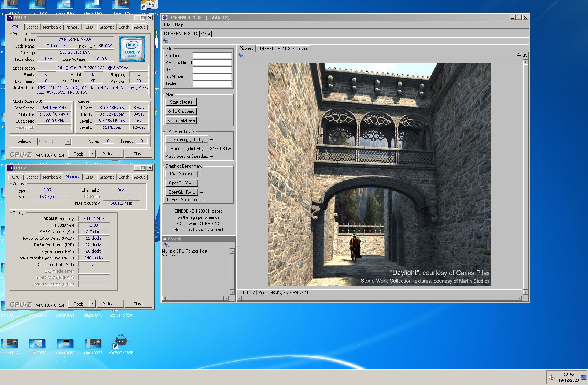
Task: Click the To Clipboard button
Action: [x=181, y=111]
